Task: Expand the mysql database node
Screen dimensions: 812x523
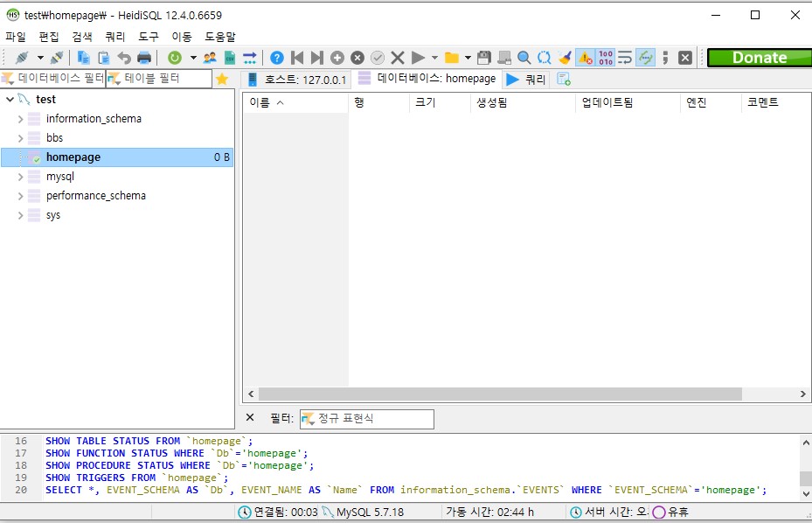Action: 20,177
